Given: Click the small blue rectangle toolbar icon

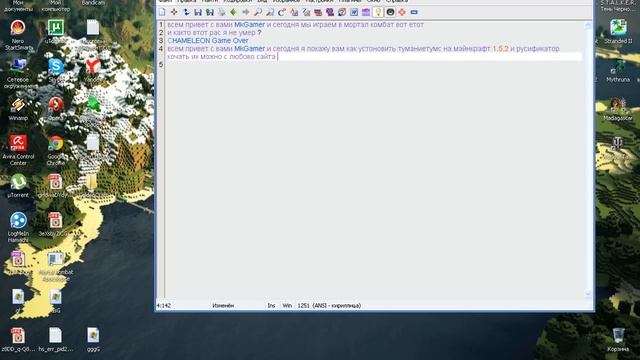Looking at the screenshot, I should [414, 12].
